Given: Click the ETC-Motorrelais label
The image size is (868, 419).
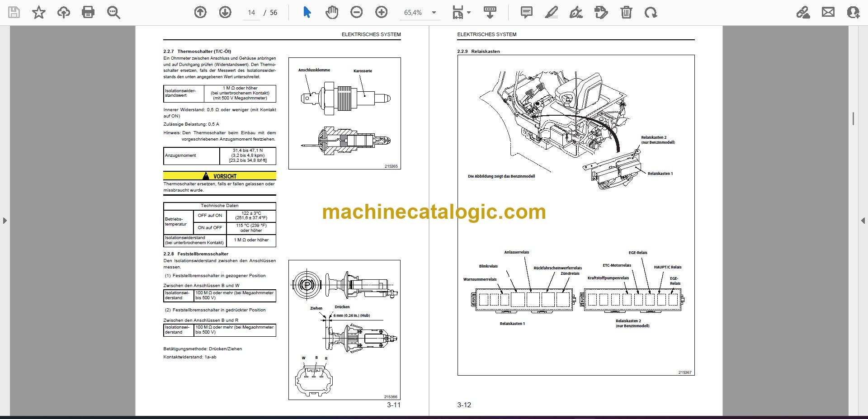Looking at the screenshot, I should tap(617, 265).
